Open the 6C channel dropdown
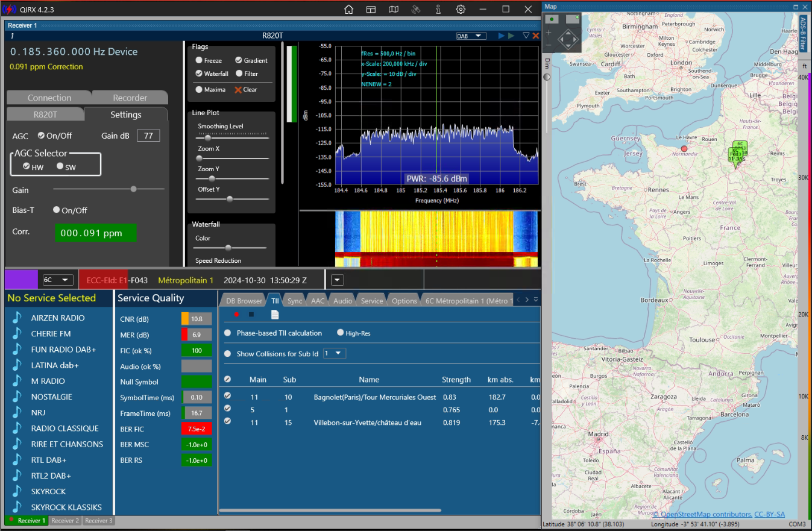 (58, 280)
